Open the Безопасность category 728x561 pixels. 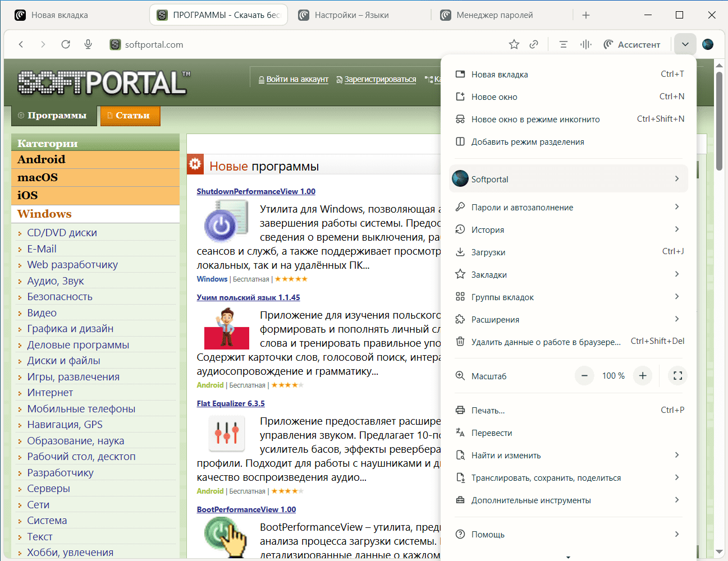click(59, 297)
